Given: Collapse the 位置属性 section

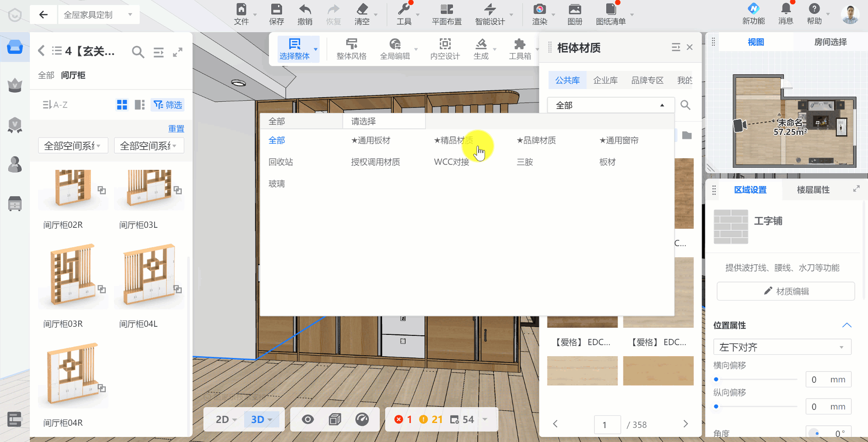Looking at the screenshot, I should click(847, 325).
